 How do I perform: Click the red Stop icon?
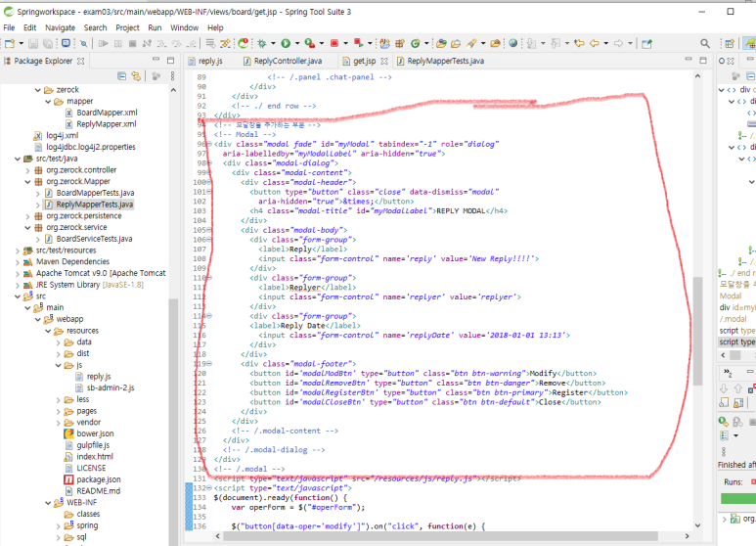[334, 43]
